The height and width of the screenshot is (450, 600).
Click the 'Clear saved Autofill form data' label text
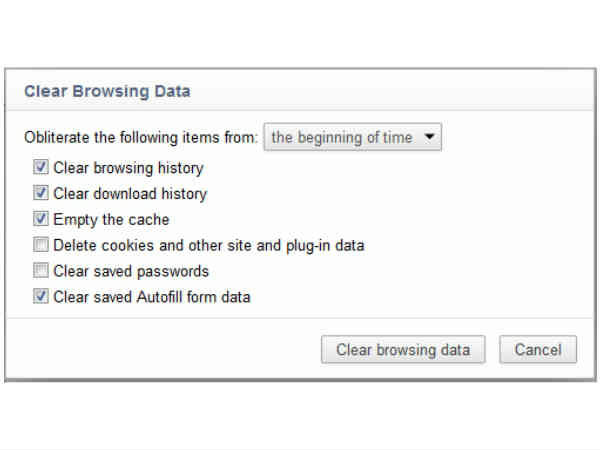click(151, 297)
